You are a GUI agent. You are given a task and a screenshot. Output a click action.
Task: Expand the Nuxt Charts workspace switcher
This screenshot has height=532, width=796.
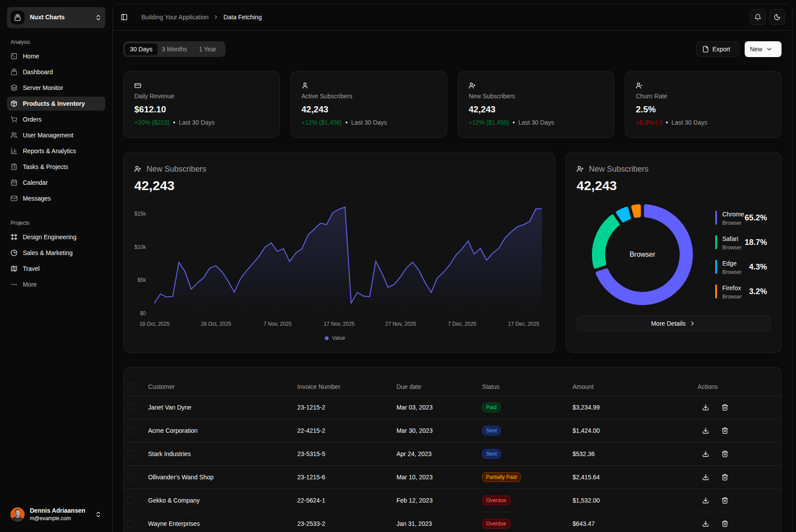(56, 18)
